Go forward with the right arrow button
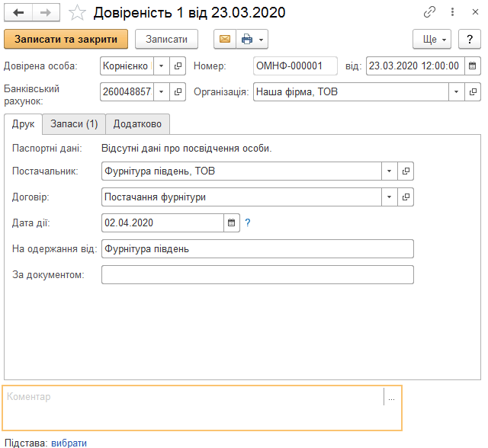Image resolution: width=488 pixels, height=448 pixels. (x=46, y=13)
